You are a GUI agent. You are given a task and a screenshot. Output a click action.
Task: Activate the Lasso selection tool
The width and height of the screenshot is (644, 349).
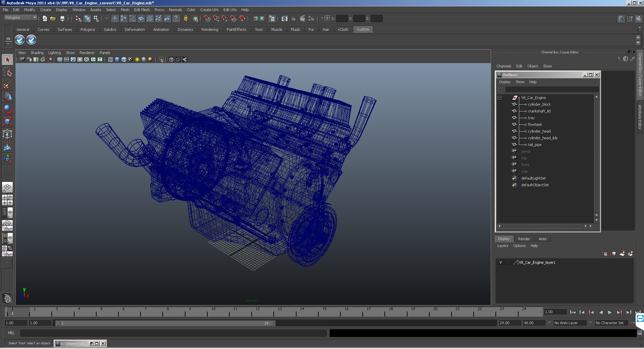tap(7, 72)
